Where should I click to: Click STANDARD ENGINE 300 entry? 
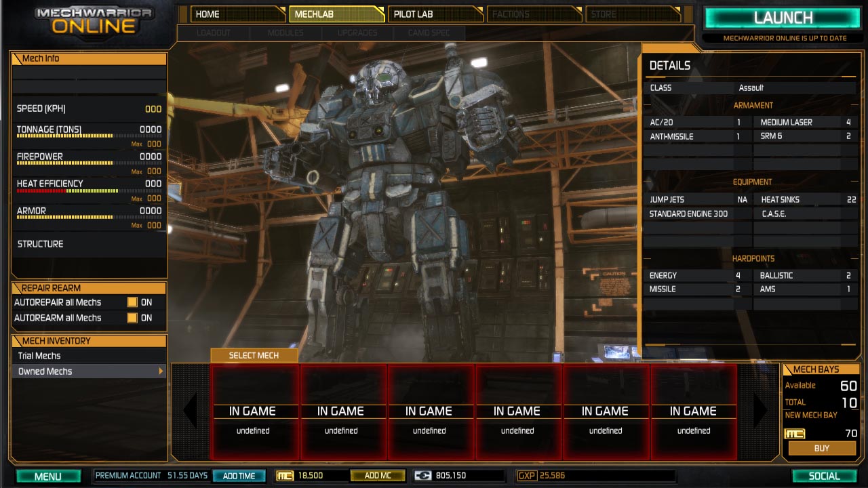point(697,213)
